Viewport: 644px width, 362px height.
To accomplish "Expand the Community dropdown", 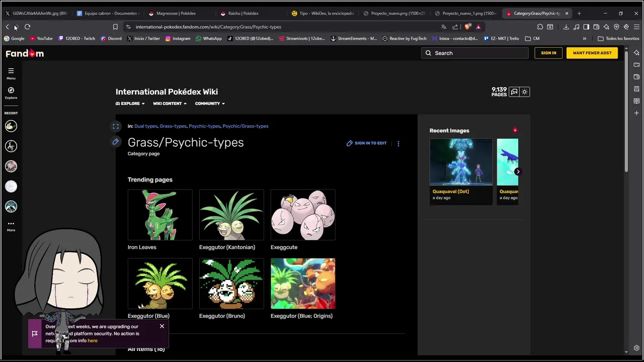I will tap(210, 104).
